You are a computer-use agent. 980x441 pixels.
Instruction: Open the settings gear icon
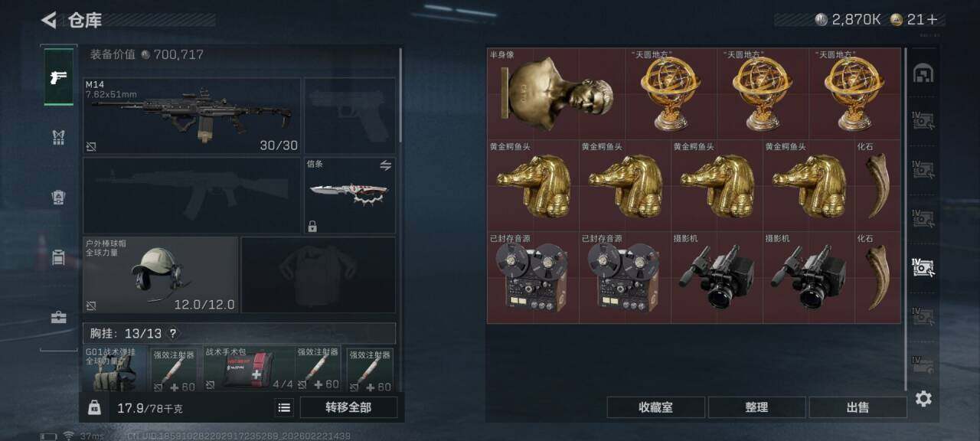pos(923,398)
